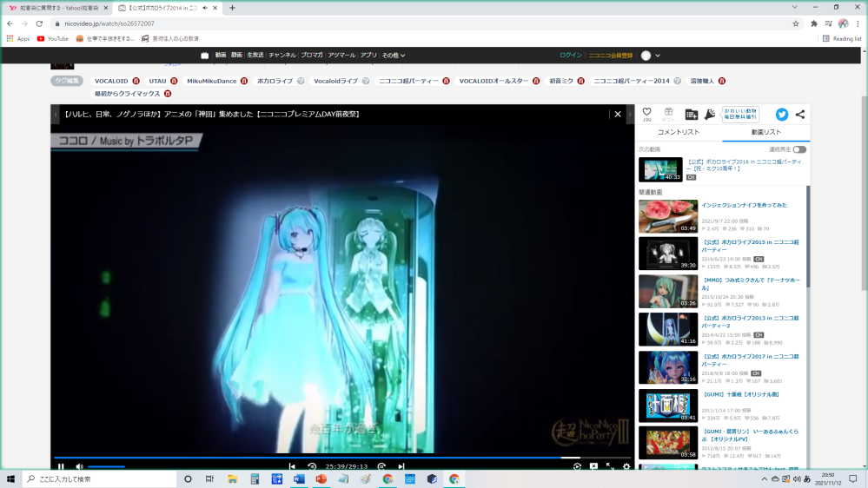Open the gift (ギフト) icon
This screenshot has height=488, width=868.
click(669, 112)
